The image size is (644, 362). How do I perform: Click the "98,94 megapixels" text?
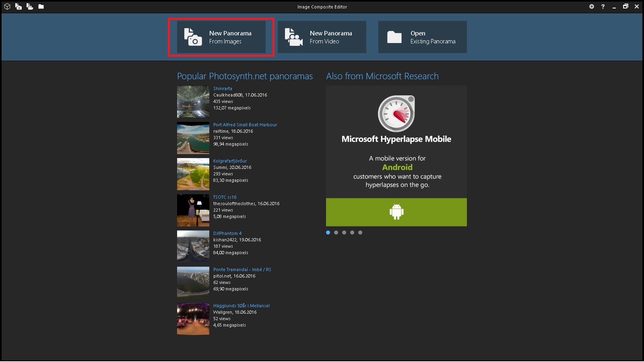pyautogui.click(x=231, y=144)
